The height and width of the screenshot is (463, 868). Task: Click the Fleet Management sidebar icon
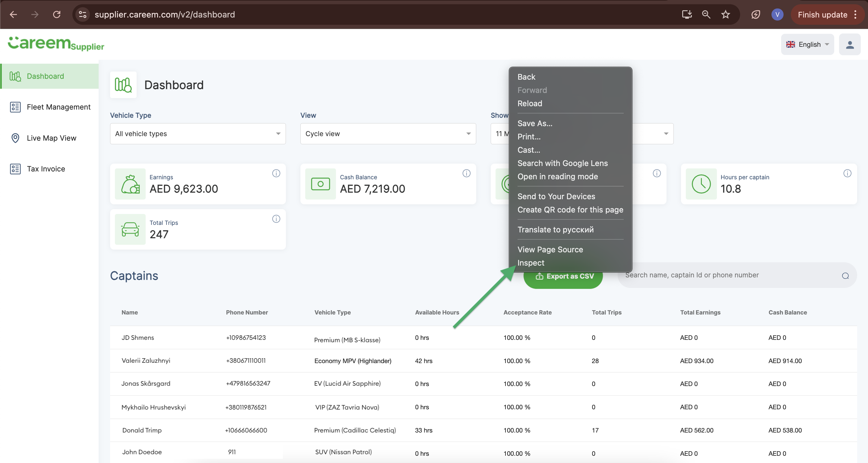[x=15, y=107]
